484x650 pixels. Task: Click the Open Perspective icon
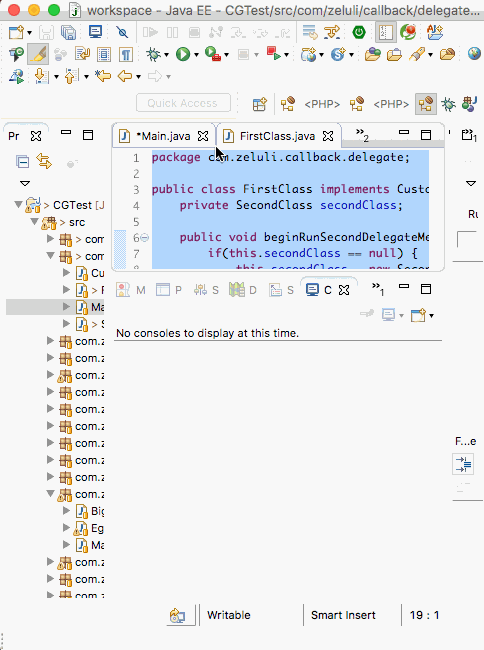(x=259, y=104)
